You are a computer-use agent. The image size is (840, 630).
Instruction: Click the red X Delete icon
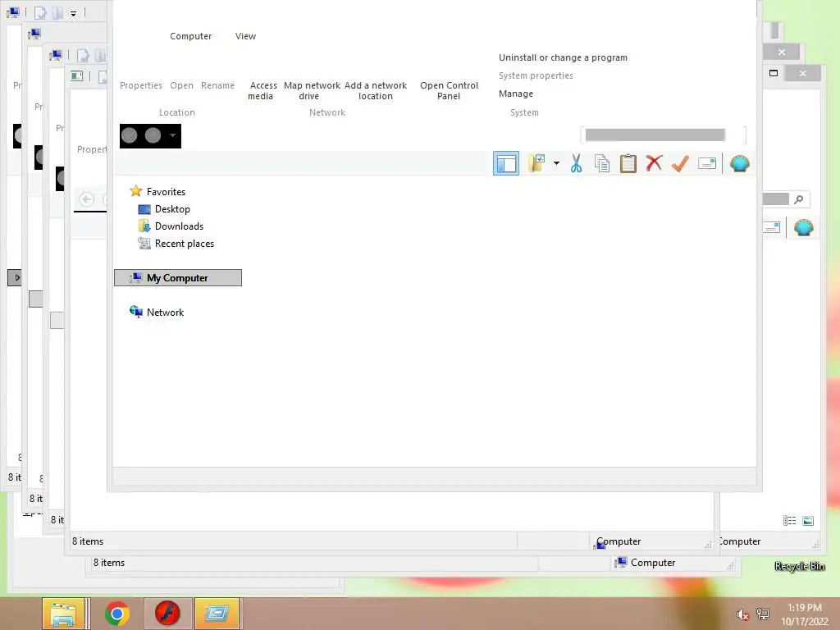pos(654,163)
